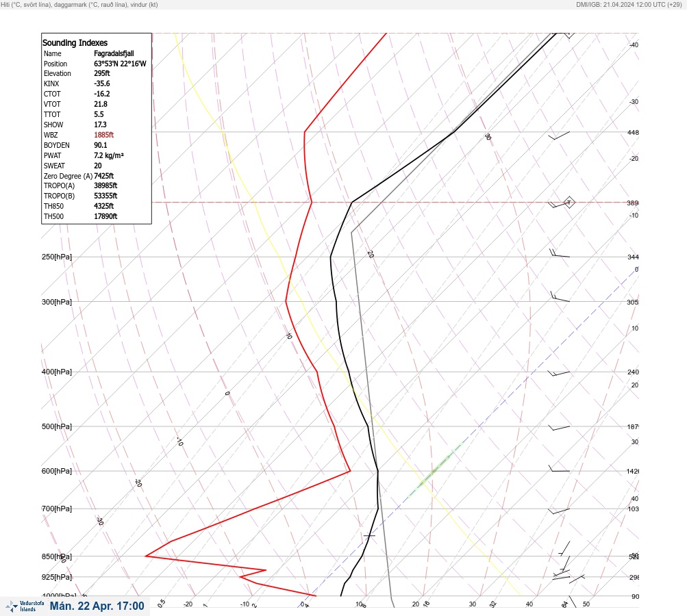Screen dimensions: 687x616
Task: Select the station name 'Fagradalsfjall'
Action: [x=114, y=53]
